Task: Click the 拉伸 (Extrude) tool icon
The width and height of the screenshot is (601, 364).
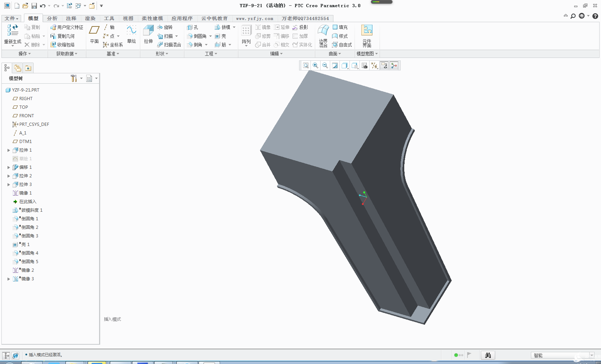Action: tap(148, 31)
